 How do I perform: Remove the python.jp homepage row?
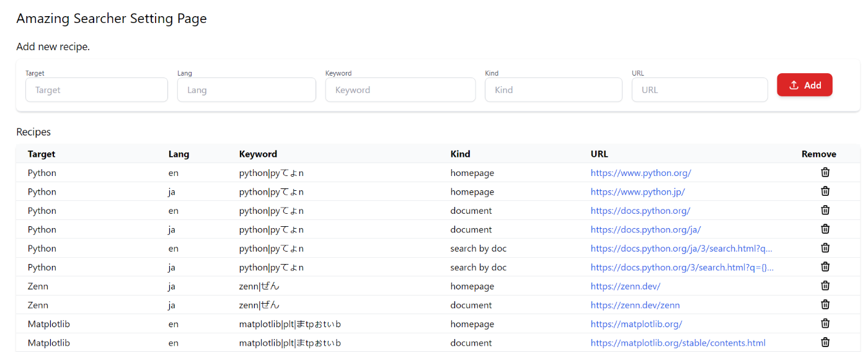click(x=825, y=191)
